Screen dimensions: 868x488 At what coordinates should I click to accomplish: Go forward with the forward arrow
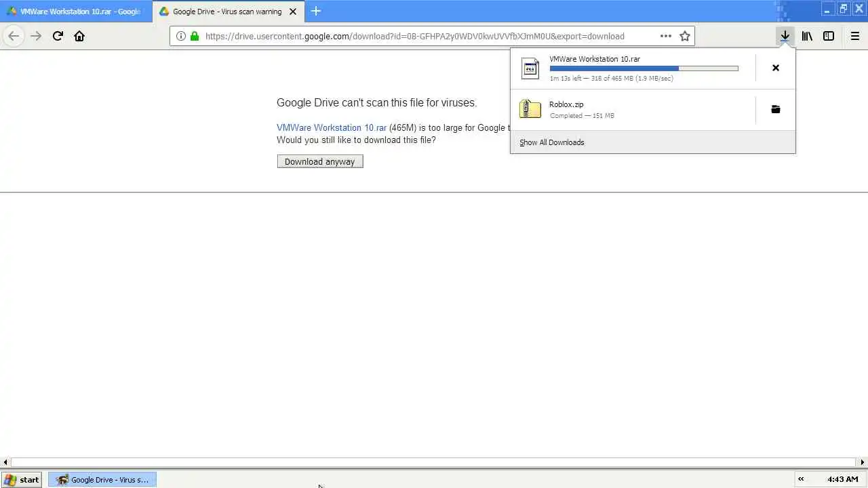pos(36,36)
